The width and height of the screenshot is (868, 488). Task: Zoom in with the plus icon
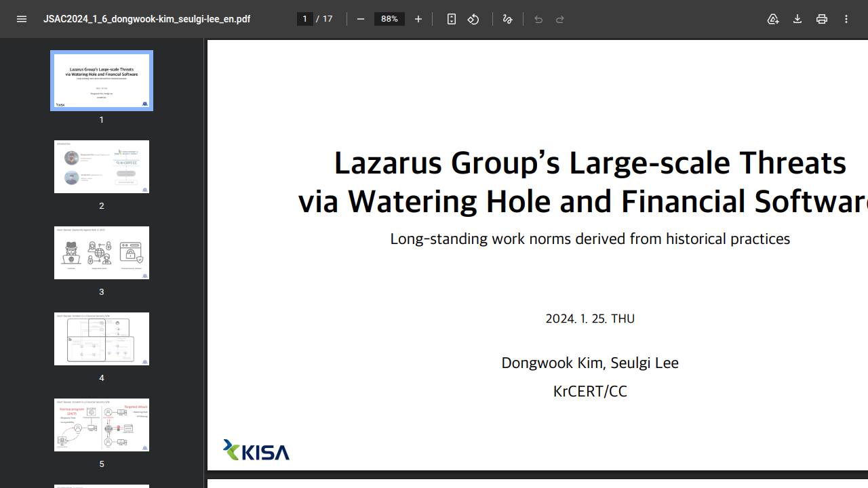coord(418,19)
